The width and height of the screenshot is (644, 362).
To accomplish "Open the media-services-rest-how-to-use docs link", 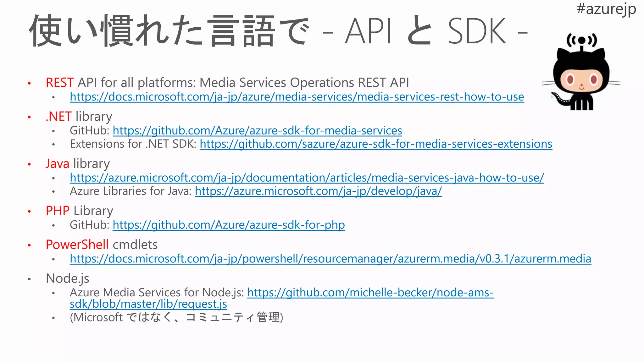I will [x=297, y=97].
